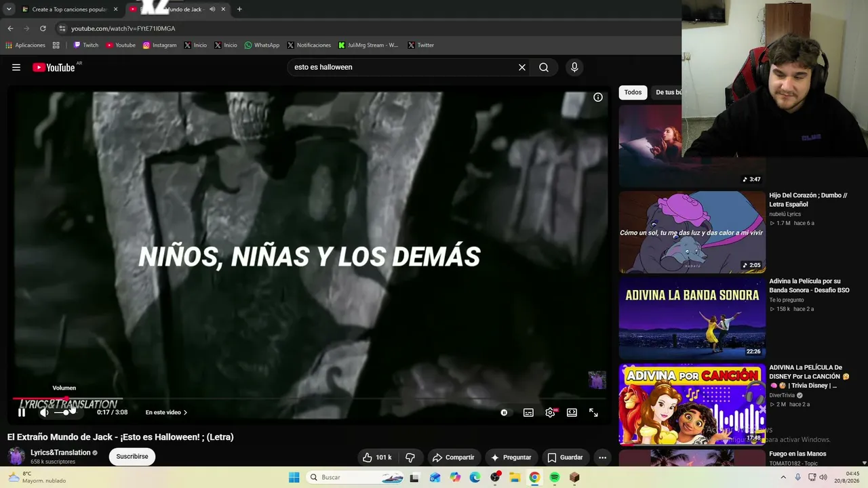Open a new browser tab
This screenshot has width=868, height=488.
pyautogui.click(x=239, y=9)
